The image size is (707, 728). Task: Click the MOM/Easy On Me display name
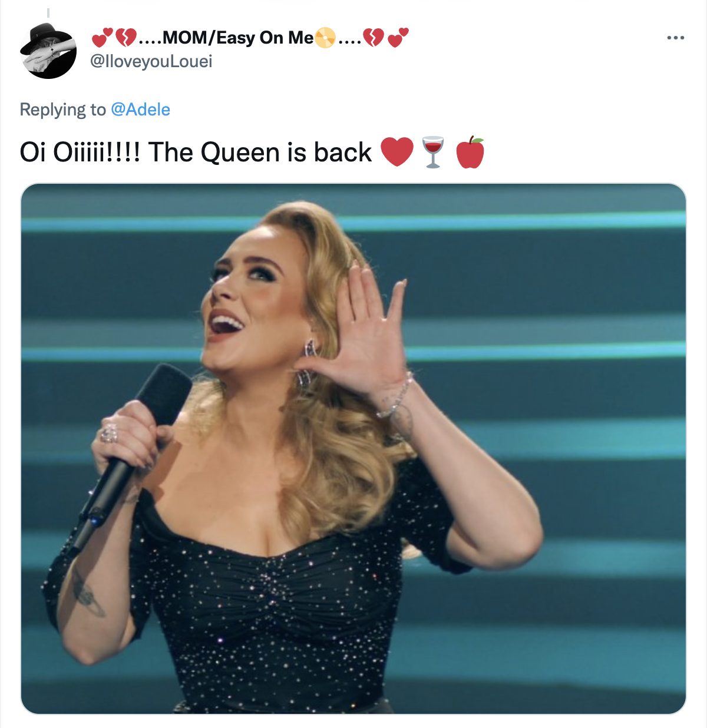237,38
